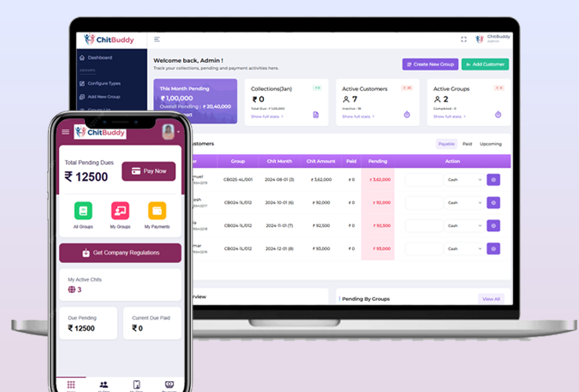Click This Month Pending purple card
579x392 pixels.
pyautogui.click(x=196, y=101)
